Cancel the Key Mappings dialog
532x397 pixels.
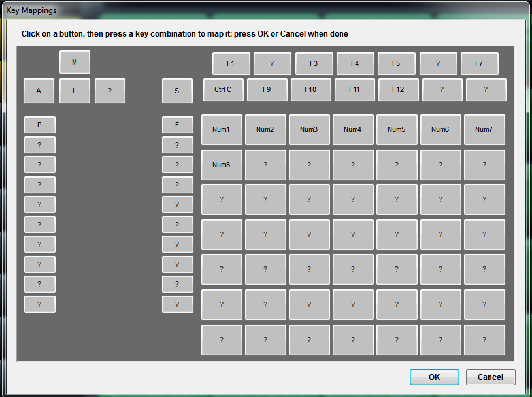pos(490,377)
